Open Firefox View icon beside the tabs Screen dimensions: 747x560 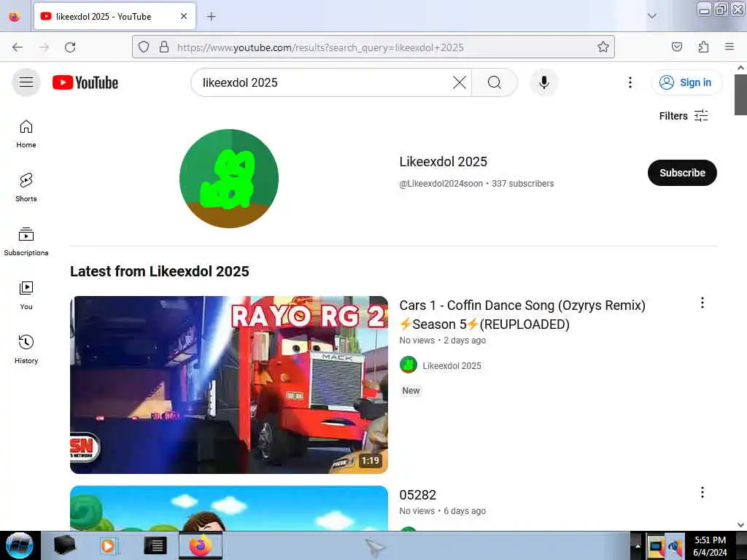(15, 17)
